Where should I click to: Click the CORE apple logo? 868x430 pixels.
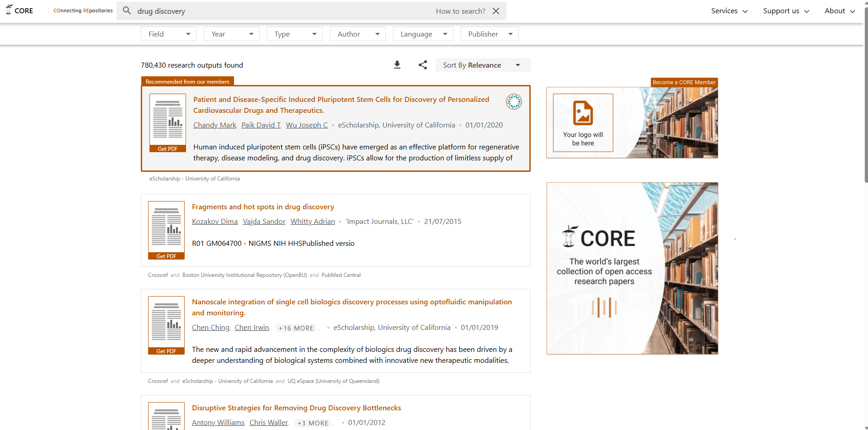coord(9,10)
